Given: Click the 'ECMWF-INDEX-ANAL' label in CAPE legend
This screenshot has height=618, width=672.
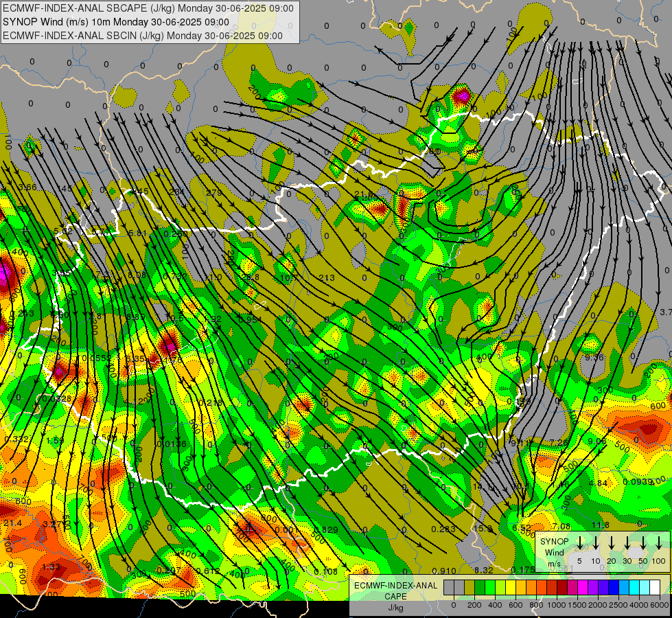Looking at the screenshot, I should click(x=395, y=586).
